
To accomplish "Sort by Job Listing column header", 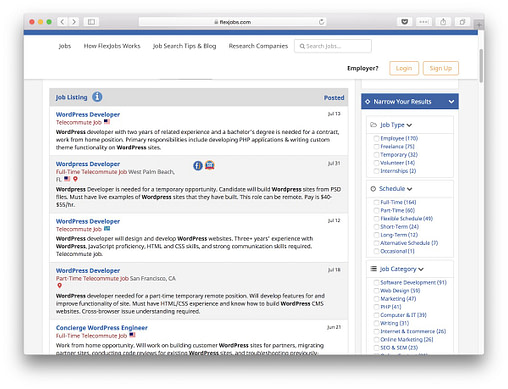I will click(71, 97).
